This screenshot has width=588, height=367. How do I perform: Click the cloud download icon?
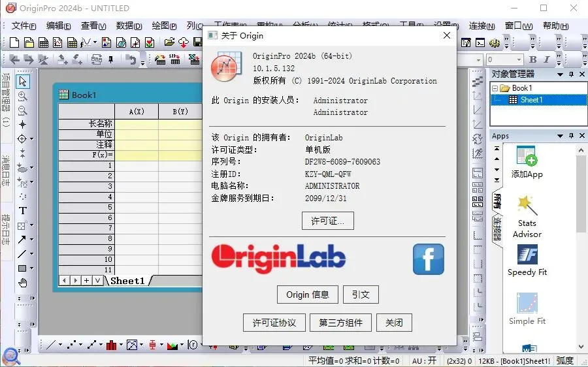(x=184, y=42)
